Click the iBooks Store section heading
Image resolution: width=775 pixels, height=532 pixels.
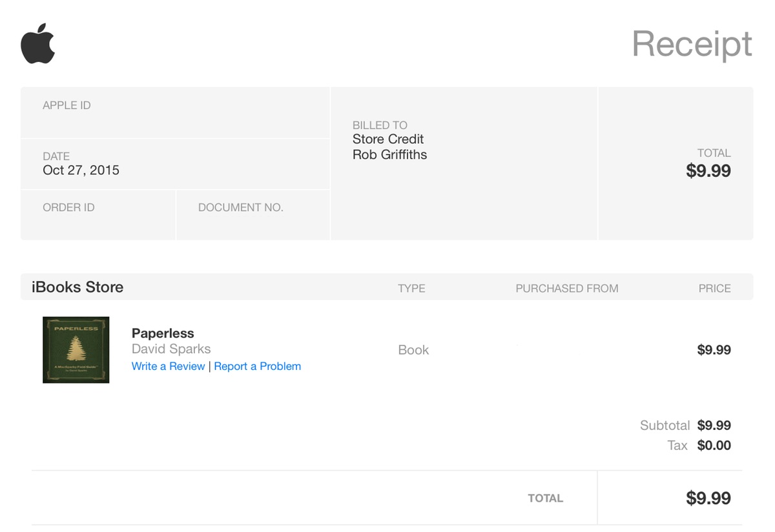click(x=77, y=287)
